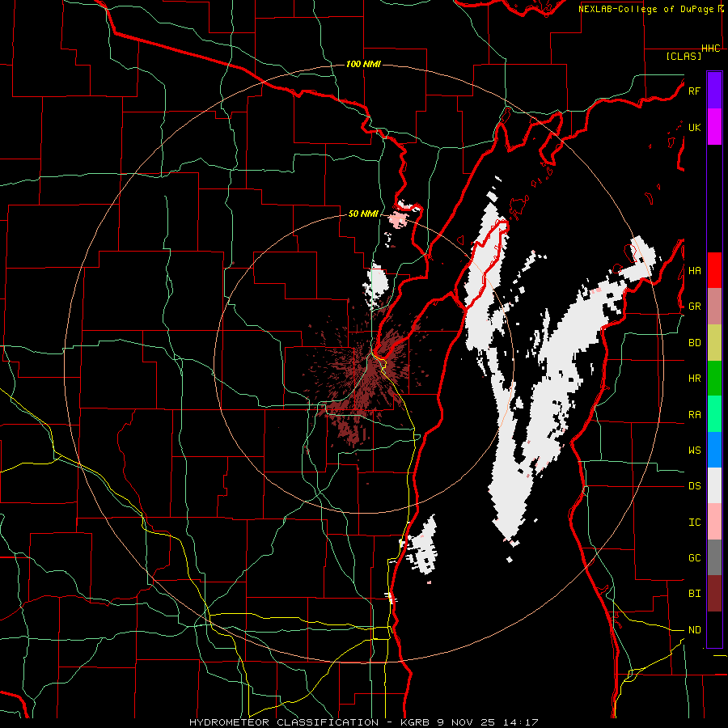The image size is (728, 728).
Task: Click the 'RF' legend label
Action: 694,91
